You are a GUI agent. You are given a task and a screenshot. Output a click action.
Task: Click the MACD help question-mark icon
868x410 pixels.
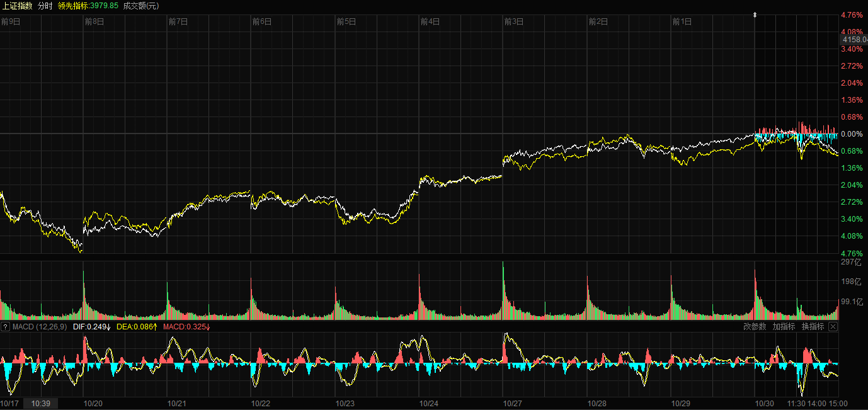coord(6,327)
